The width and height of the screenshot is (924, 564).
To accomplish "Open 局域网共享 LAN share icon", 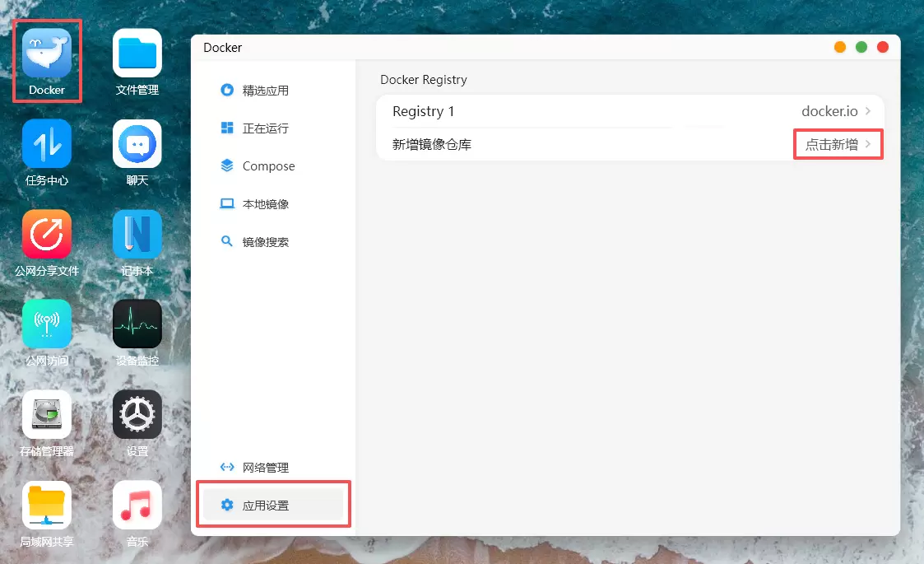I will click(x=47, y=505).
